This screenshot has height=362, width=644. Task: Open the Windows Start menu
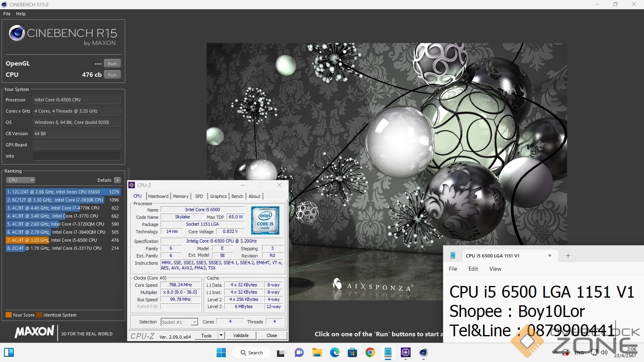click(221, 353)
